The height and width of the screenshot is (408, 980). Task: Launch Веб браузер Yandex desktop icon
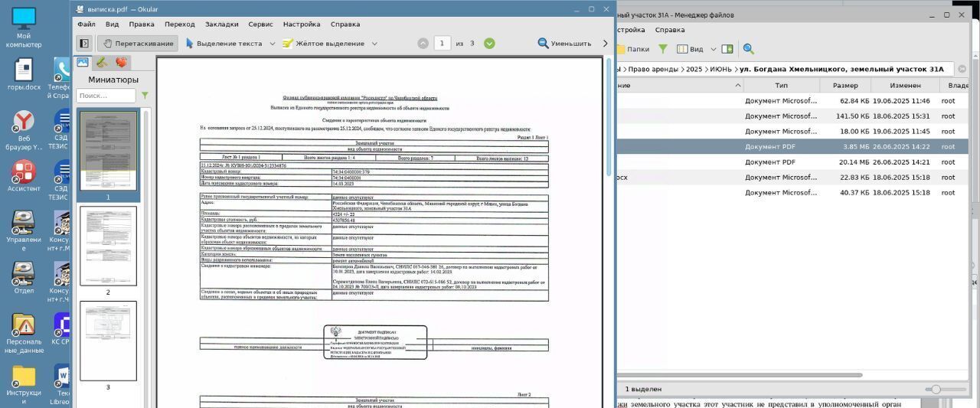click(x=24, y=130)
